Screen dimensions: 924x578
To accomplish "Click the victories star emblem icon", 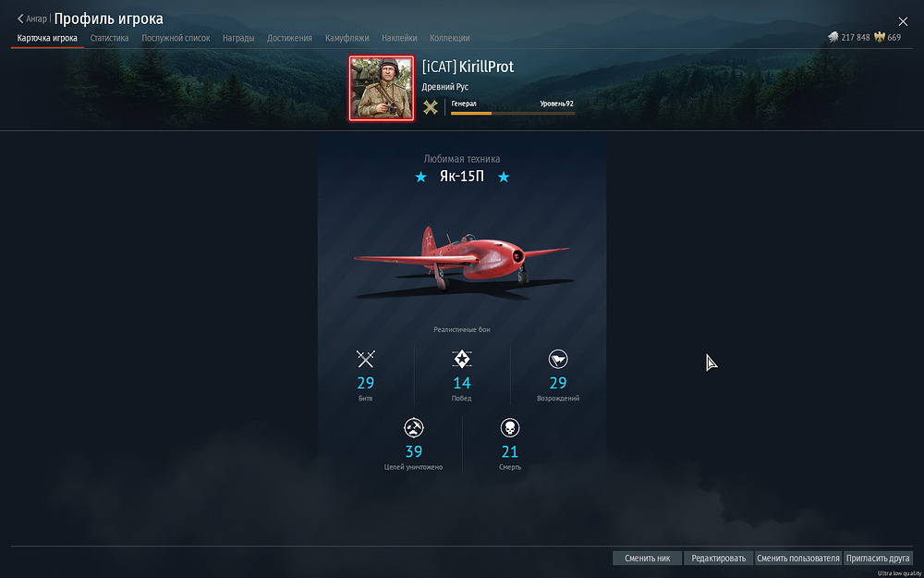I will [x=462, y=359].
